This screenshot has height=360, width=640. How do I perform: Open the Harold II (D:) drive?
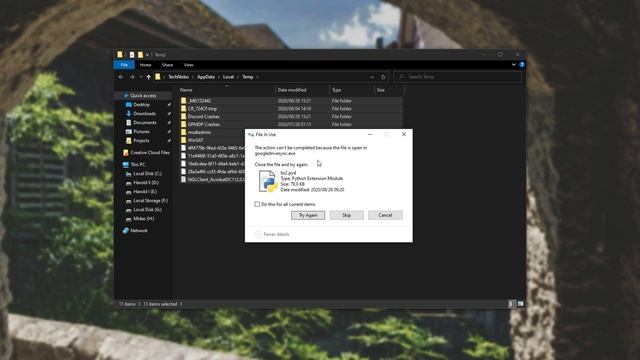pyautogui.click(x=146, y=182)
